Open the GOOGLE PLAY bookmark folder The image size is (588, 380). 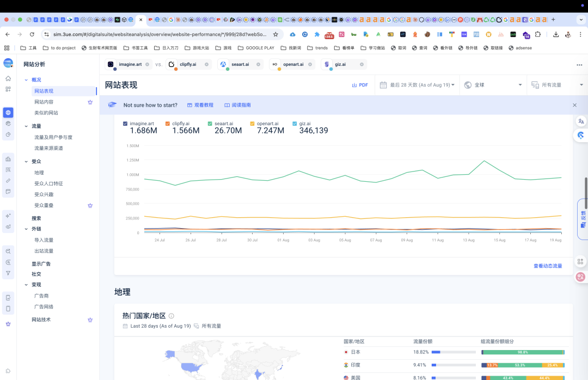(x=256, y=48)
